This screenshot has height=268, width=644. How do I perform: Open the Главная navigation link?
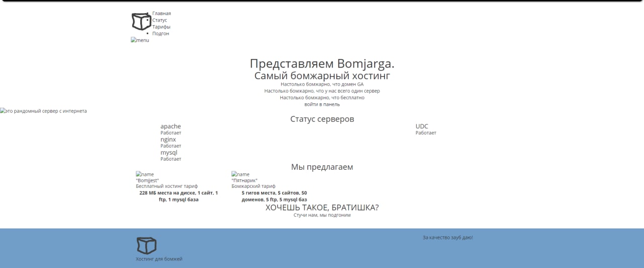pyautogui.click(x=162, y=14)
